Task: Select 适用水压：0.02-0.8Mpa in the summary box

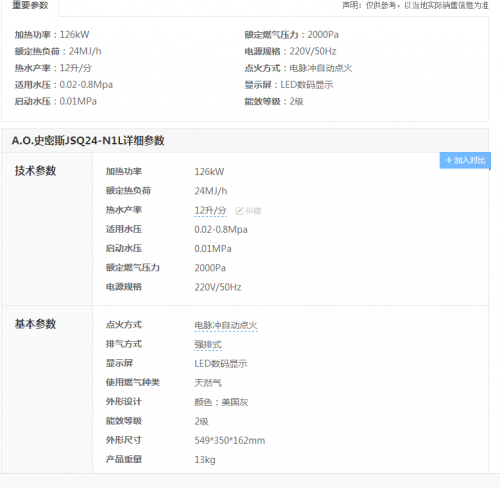Action: [64, 85]
